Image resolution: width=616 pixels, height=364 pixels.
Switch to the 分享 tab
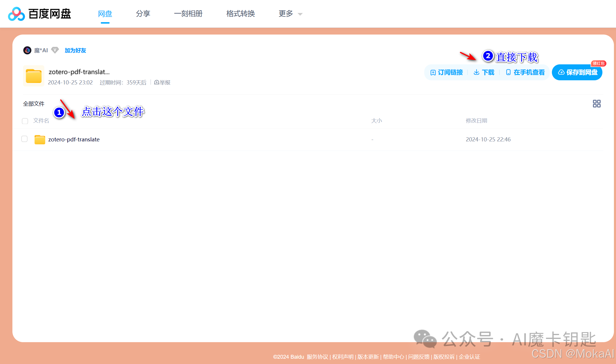(x=143, y=14)
